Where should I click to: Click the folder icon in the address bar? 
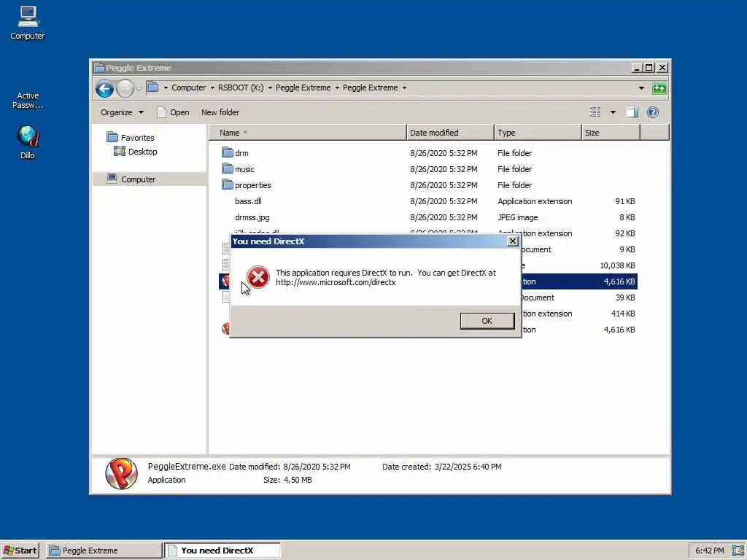coord(152,87)
